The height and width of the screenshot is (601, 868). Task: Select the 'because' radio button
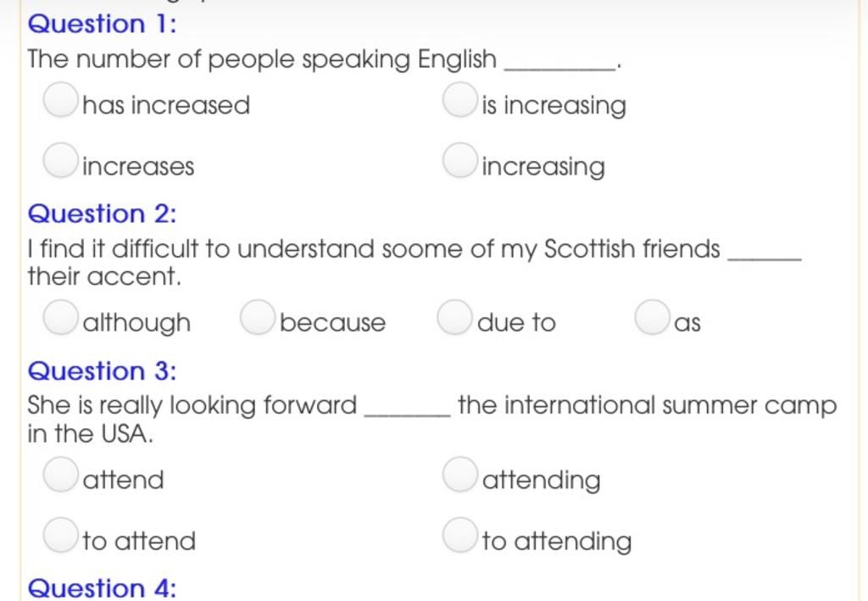coord(258,318)
